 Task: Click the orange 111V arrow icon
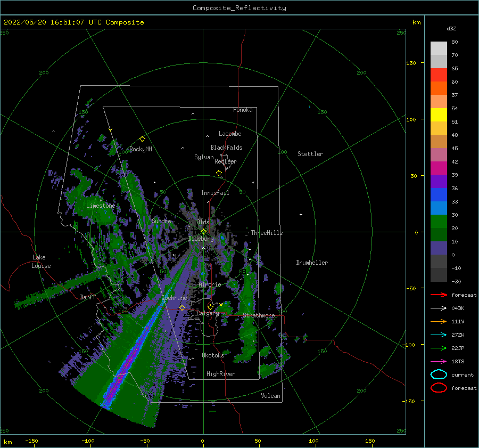tap(439, 321)
